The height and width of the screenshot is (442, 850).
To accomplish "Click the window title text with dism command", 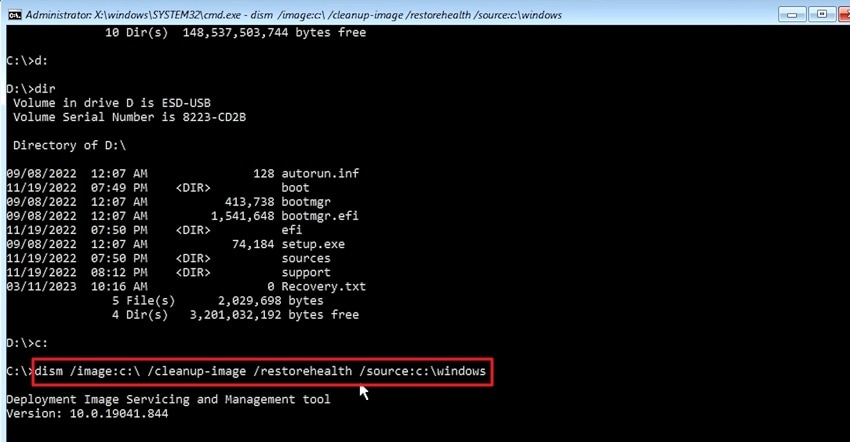I will coord(293,15).
